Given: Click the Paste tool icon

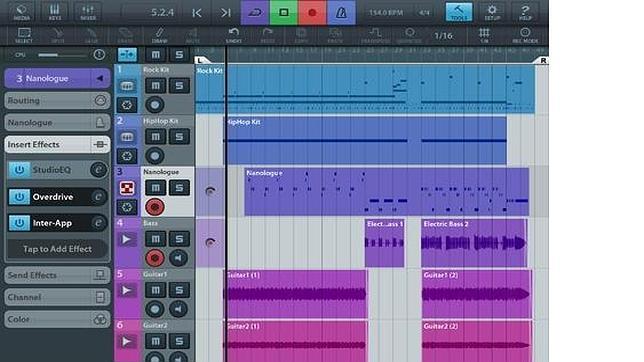Looking at the screenshot, I should click(x=335, y=35).
